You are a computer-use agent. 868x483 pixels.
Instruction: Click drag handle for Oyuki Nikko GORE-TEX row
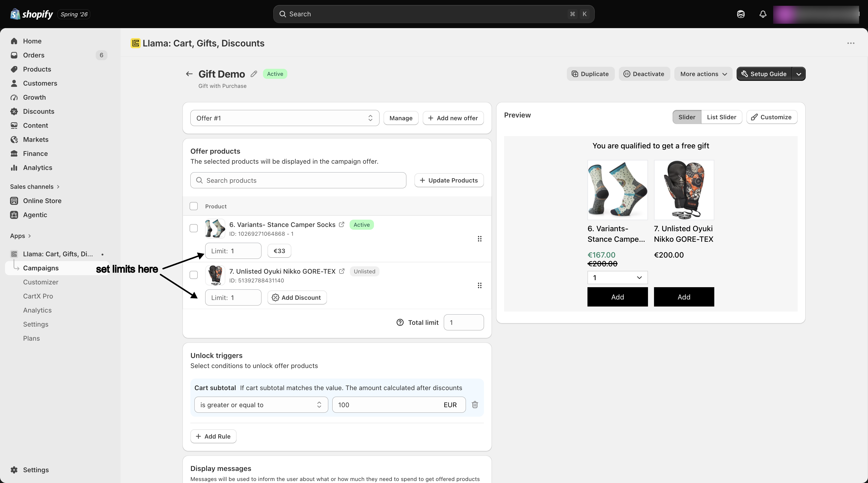[x=479, y=285]
